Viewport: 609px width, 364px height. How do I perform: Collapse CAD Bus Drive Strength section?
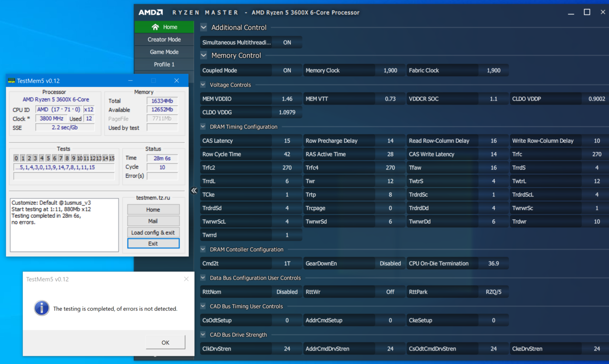coord(203,335)
